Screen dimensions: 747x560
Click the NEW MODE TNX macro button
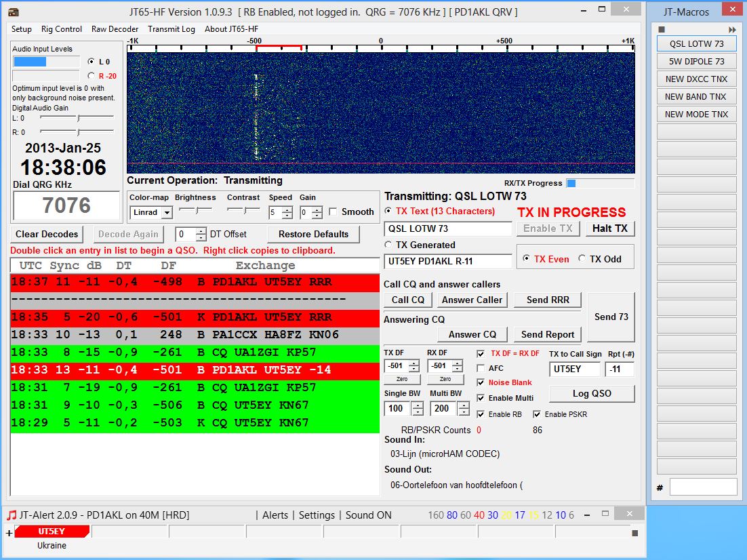click(x=697, y=115)
